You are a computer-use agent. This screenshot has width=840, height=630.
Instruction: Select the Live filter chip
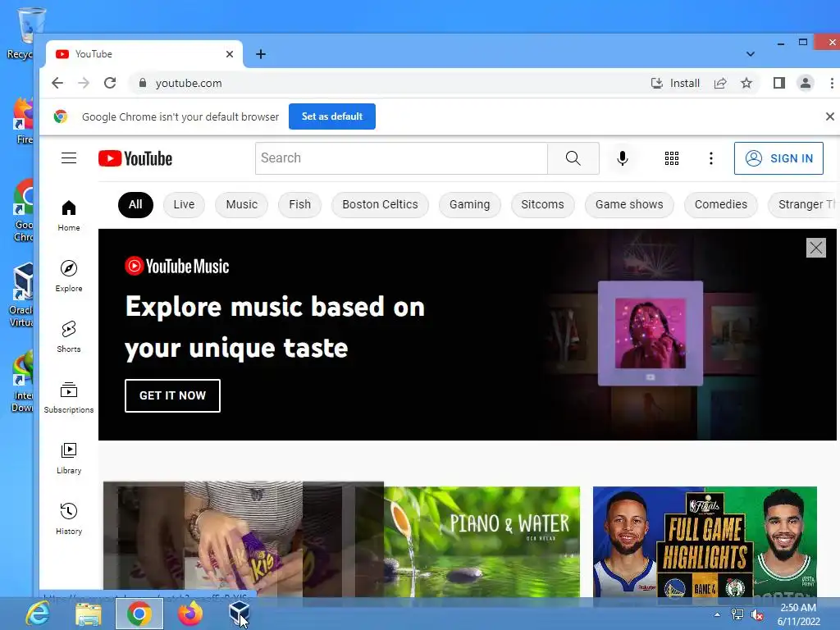point(184,204)
